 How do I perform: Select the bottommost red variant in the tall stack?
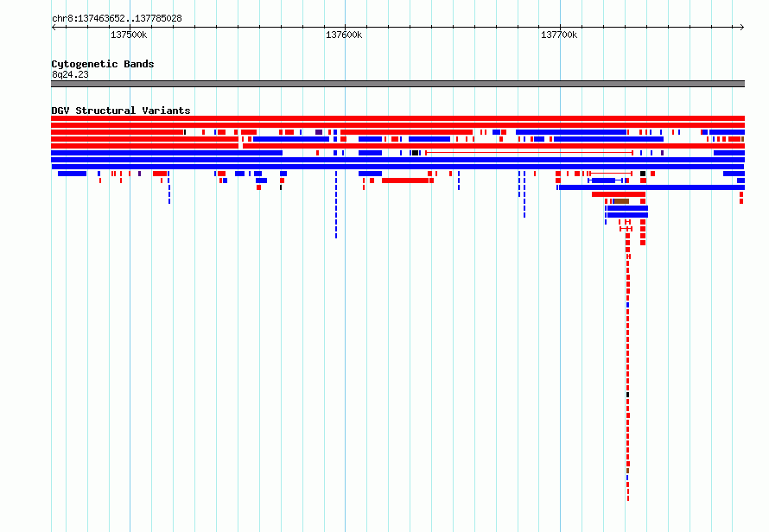[628, 497]
